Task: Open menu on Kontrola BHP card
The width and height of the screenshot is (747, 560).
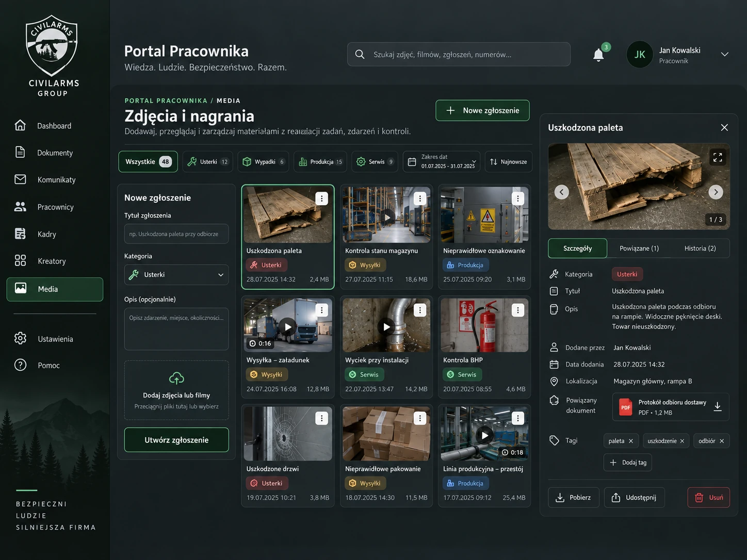Action: point(518,310)
